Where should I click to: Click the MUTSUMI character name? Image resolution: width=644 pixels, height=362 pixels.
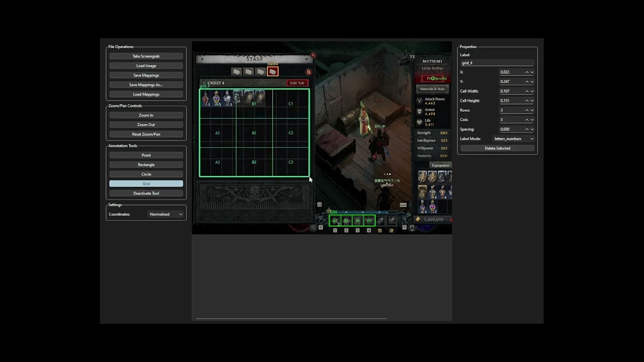(432, 61)
